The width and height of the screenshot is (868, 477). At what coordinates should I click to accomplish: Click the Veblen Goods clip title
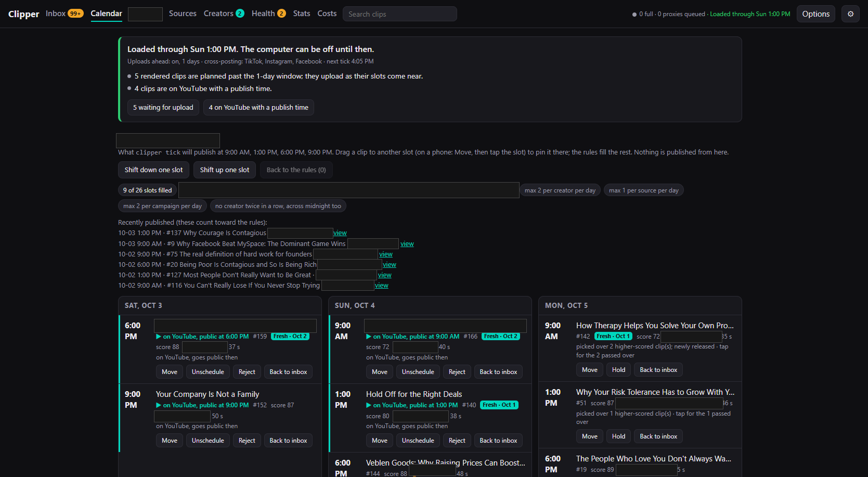(446, 463)
